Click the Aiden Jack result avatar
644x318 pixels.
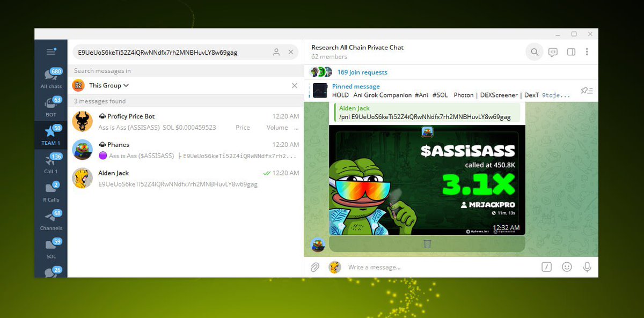point(82,178)
